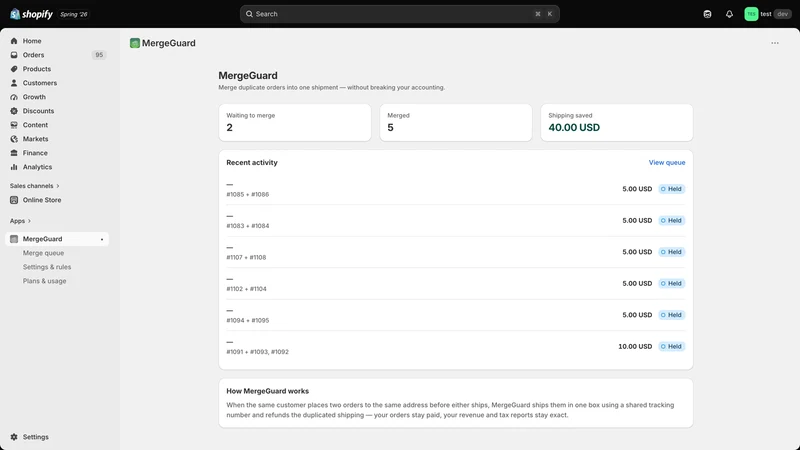The height and width of the screenshot is (450, 800).
Task: Click the Waiting to merge card
Action: pyautogui.click(x=295, y=122)
